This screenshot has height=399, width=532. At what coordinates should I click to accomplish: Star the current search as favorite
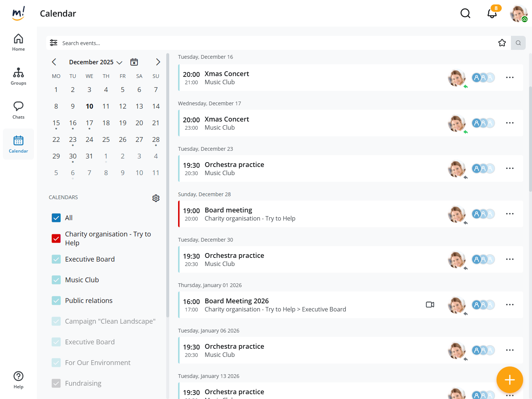click(x=502, y=43)
